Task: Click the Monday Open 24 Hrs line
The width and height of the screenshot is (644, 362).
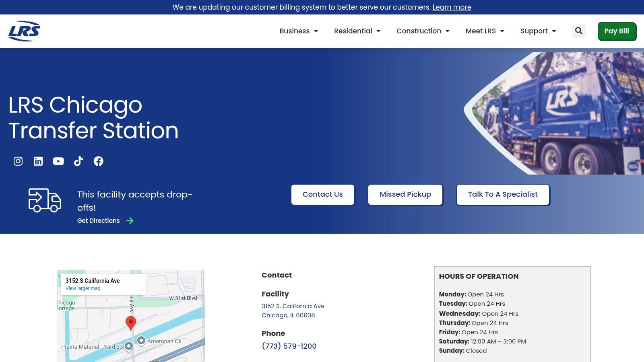Action: [x=471, y=294]
